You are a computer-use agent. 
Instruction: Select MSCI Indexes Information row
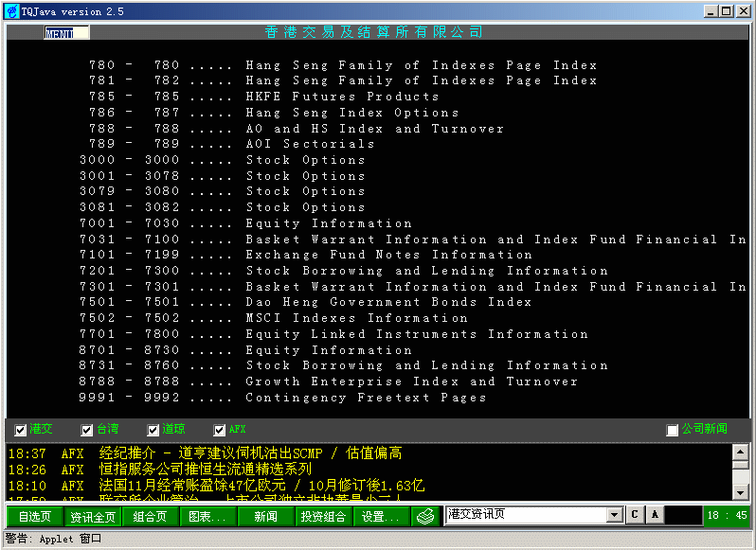[x=274, y=318]
